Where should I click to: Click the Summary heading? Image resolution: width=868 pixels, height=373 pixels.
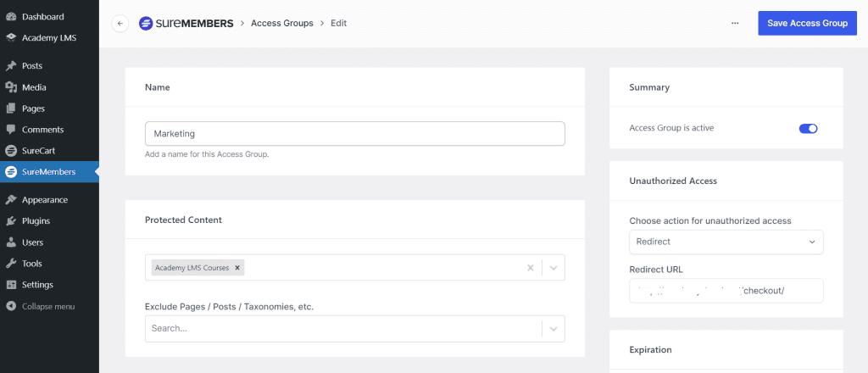click(x=649, y=87)
